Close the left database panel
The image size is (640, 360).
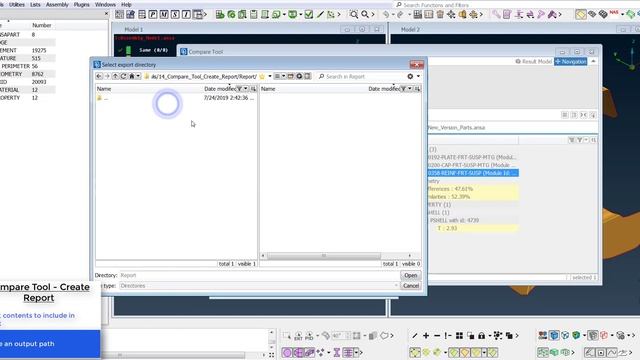tap(107, 14)
